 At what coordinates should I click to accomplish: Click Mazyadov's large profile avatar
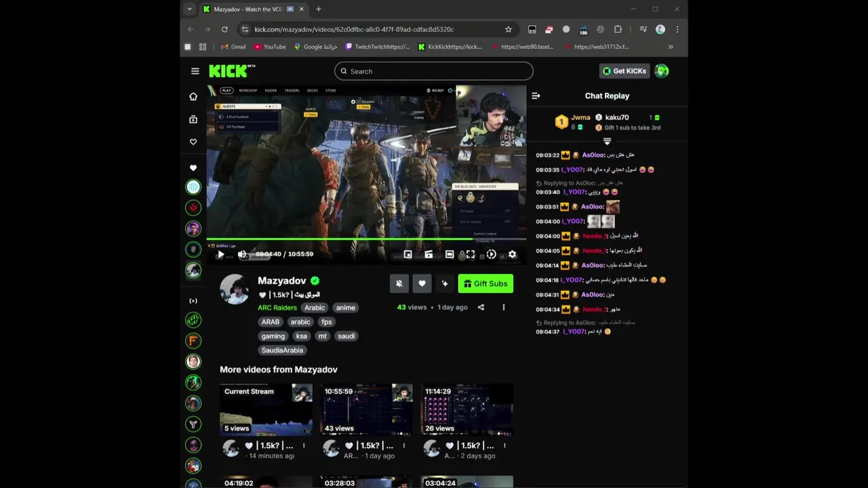point(234,289)
